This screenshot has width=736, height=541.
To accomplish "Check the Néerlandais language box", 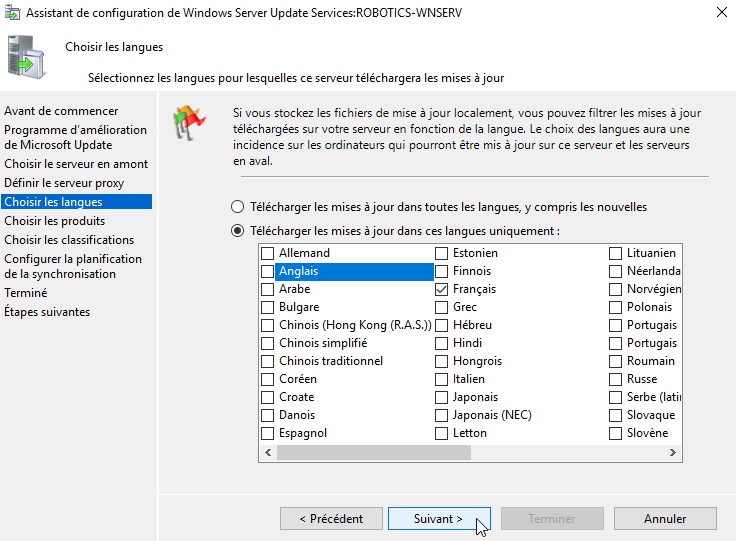I will (x=615, y=271).
